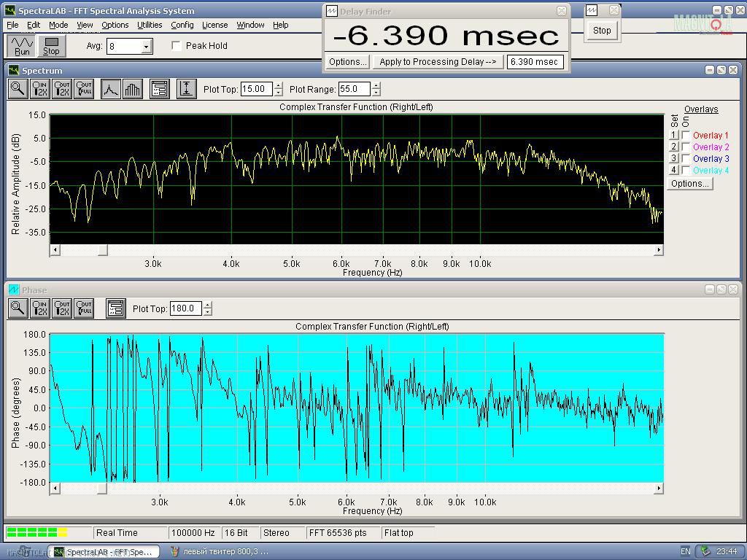This screenshot has width=747, height=560.
Task: Open the Edit menu
Action: 34,25
